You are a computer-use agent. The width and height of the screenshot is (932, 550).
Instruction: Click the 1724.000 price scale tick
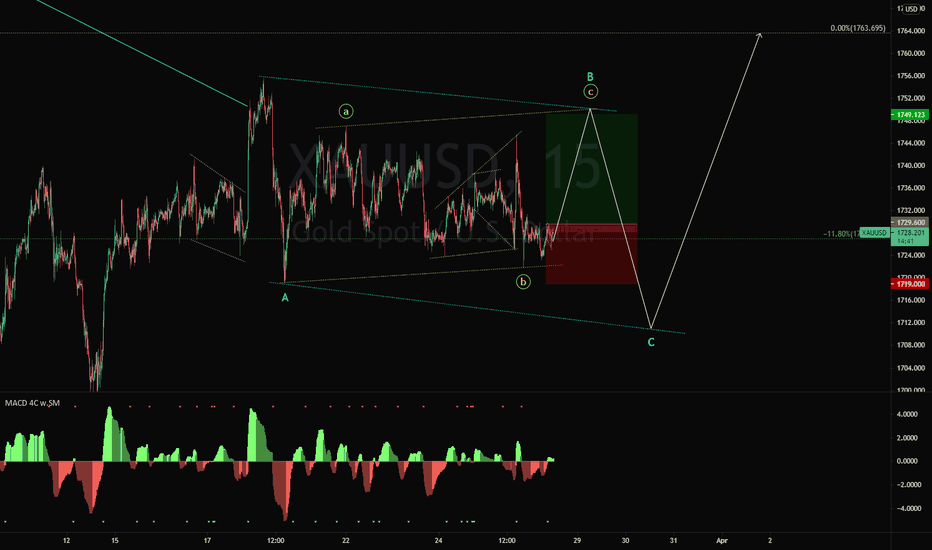point(911,256)
